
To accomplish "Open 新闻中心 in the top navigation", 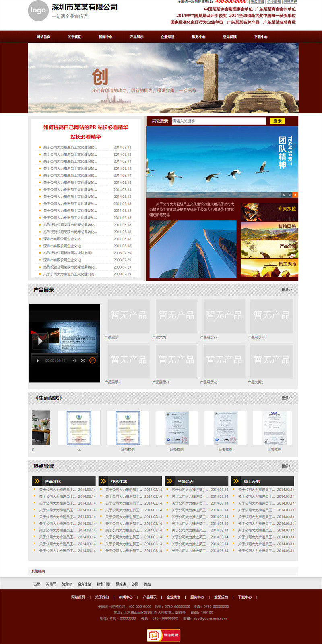I will (x=105, y=37).
